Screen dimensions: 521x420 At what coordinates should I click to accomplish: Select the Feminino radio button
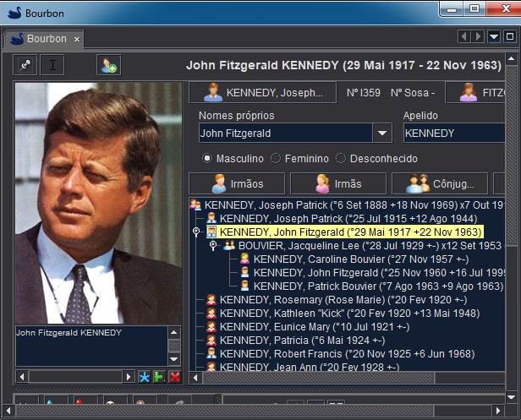(276, 158)
